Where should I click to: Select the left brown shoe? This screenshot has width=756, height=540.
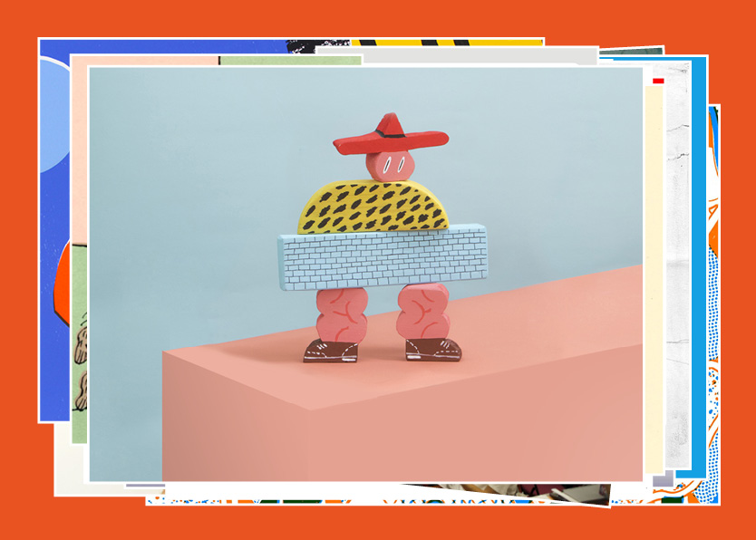[x=330, y=351]
